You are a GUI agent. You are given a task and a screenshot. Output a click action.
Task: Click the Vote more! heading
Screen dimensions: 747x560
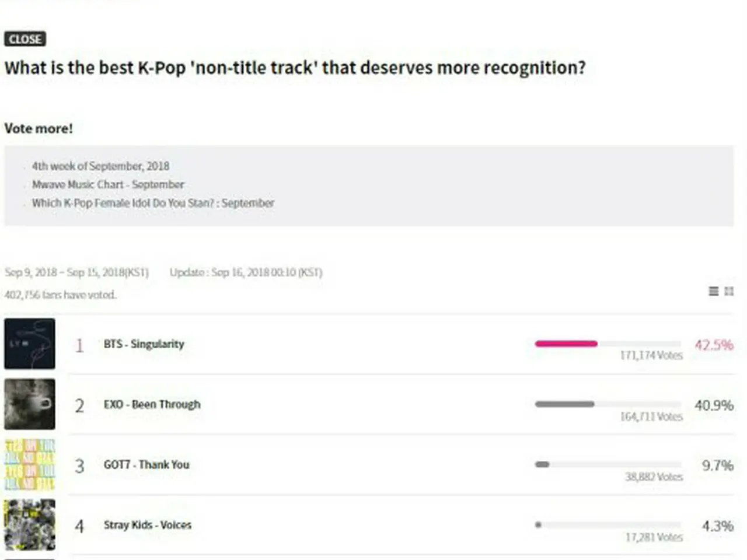coord(39,128)
